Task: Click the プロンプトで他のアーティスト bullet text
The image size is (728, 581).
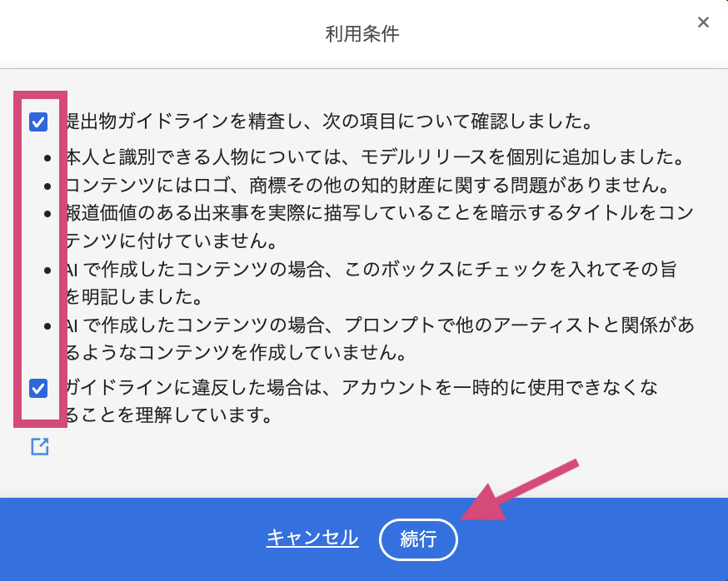Action: click(x=379, y=325)
